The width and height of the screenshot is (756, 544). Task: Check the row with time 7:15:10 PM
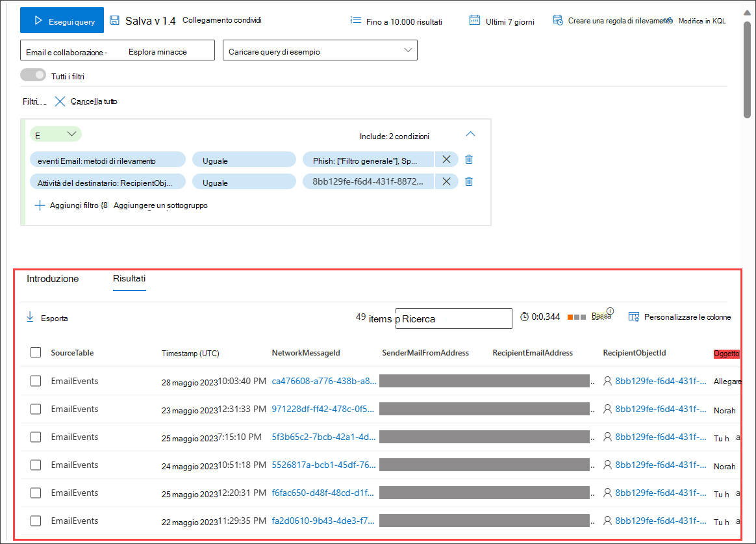(36, 437)
